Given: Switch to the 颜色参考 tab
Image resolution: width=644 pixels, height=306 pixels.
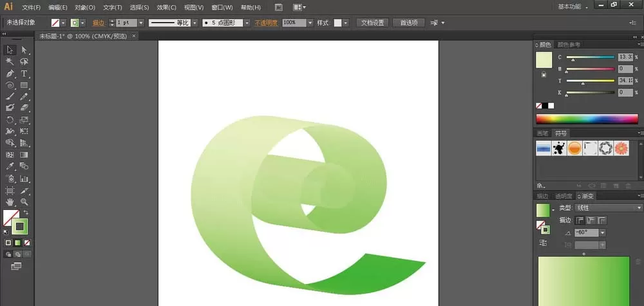Looking at the screenshot, I should 569,44.
